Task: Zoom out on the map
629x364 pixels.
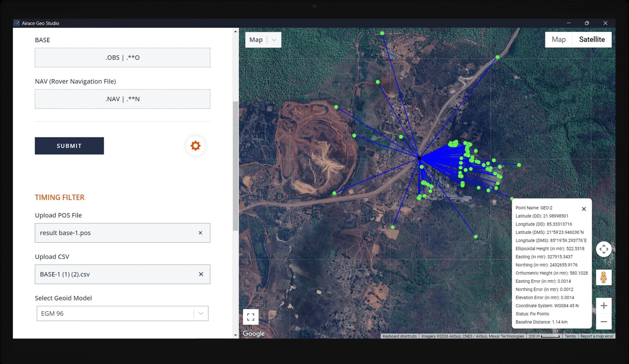Action: tap(604, 322)
